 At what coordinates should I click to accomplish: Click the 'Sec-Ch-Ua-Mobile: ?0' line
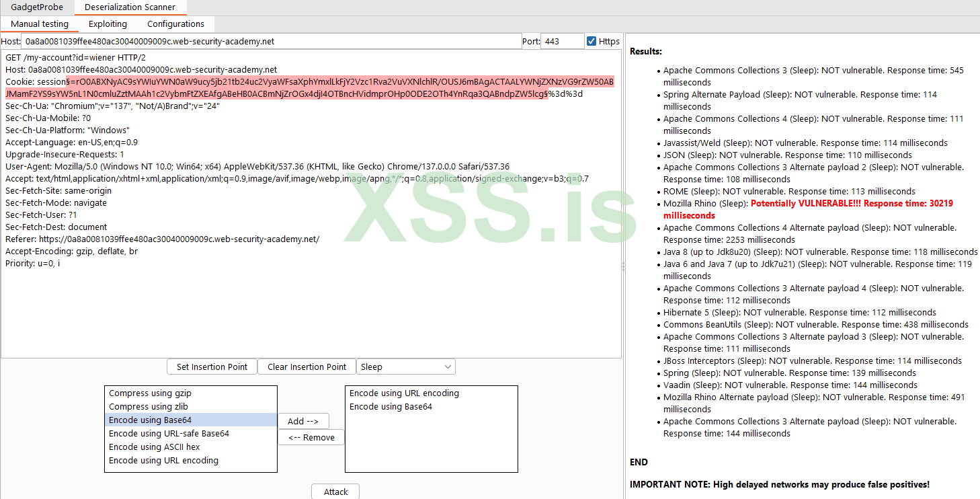(x=48, y=118)
